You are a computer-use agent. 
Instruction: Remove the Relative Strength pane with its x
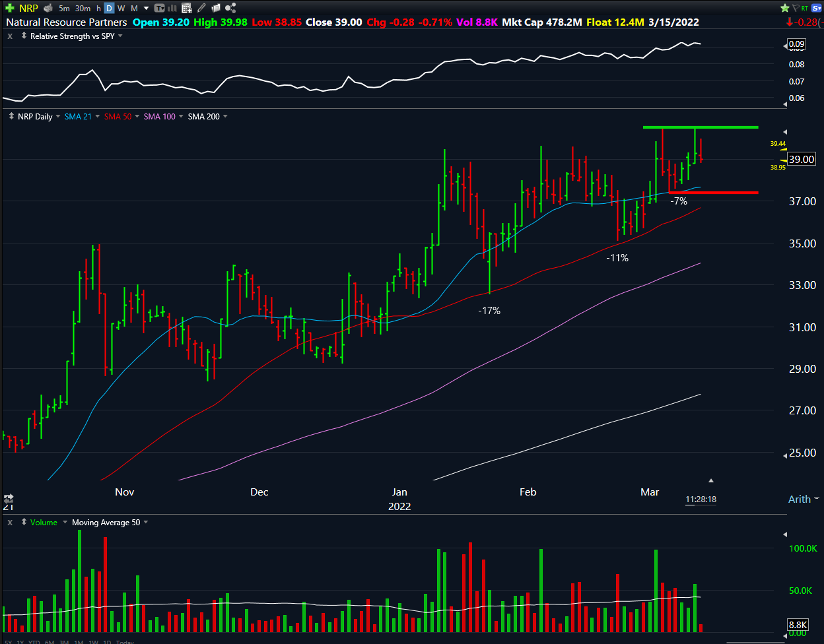pos(9,36)
